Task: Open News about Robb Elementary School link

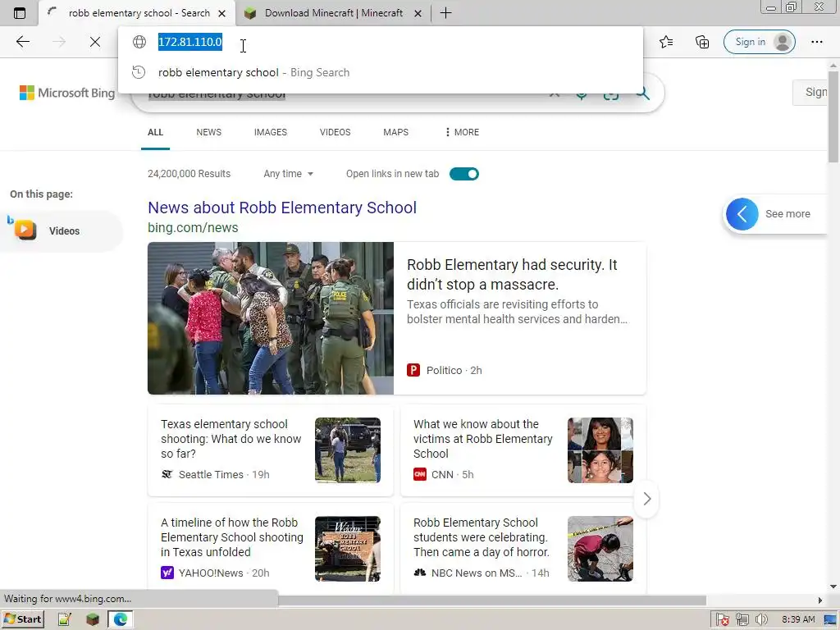Action: click(x=282, y=208)
